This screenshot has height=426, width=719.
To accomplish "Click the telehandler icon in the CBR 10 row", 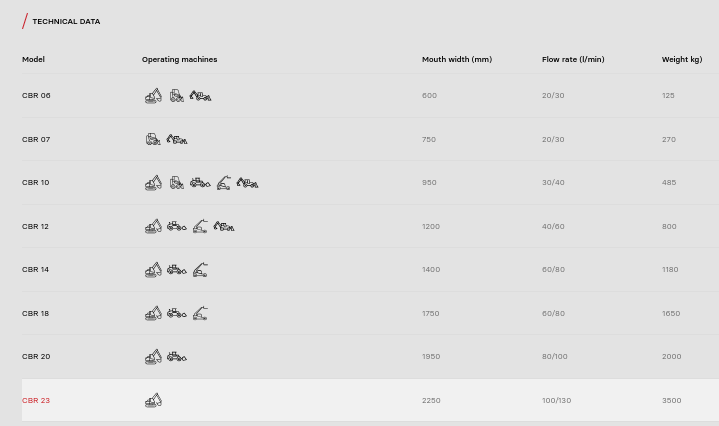I will point(223,183).
